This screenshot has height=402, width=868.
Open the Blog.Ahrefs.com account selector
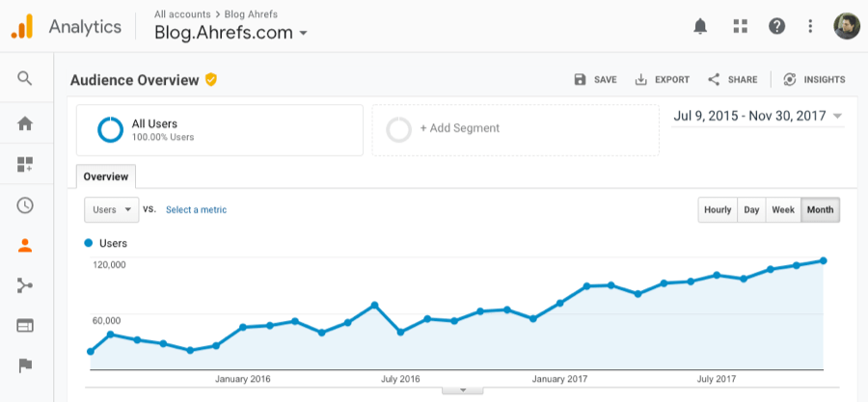point(231,33)
